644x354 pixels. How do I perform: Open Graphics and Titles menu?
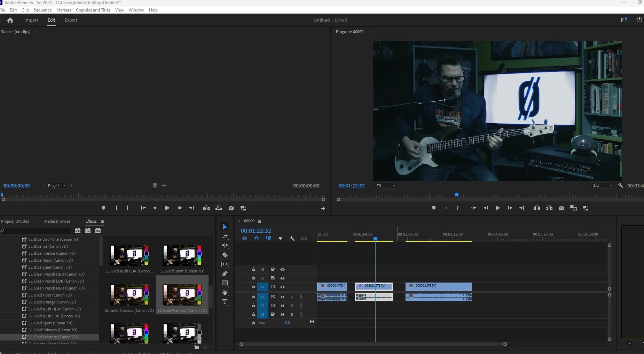pos(93,10)
